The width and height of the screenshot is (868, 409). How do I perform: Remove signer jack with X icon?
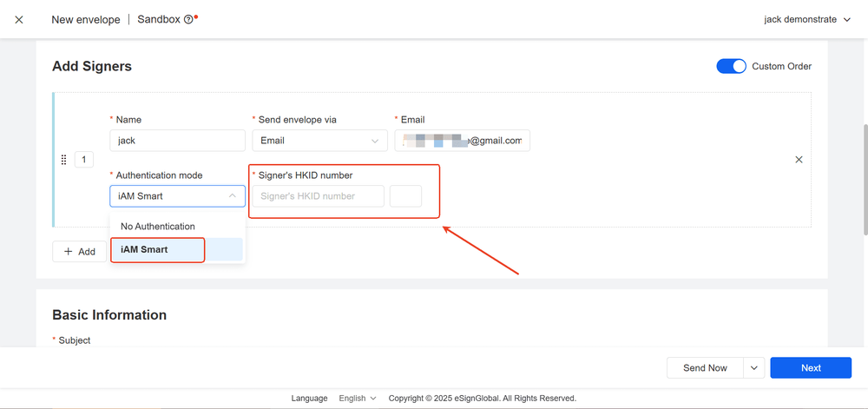coord(799,160)
